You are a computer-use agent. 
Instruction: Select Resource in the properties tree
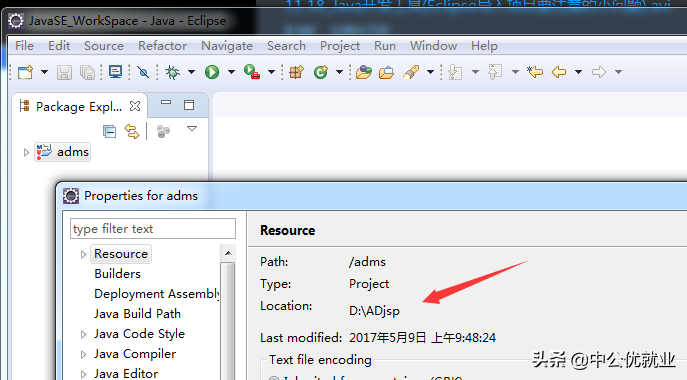121,254
